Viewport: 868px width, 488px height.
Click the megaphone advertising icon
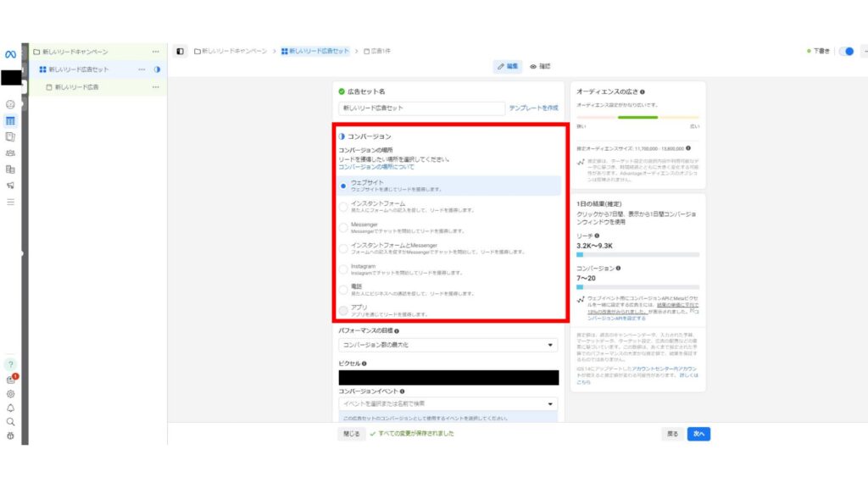pyautogui.click(x=9, y=184)
